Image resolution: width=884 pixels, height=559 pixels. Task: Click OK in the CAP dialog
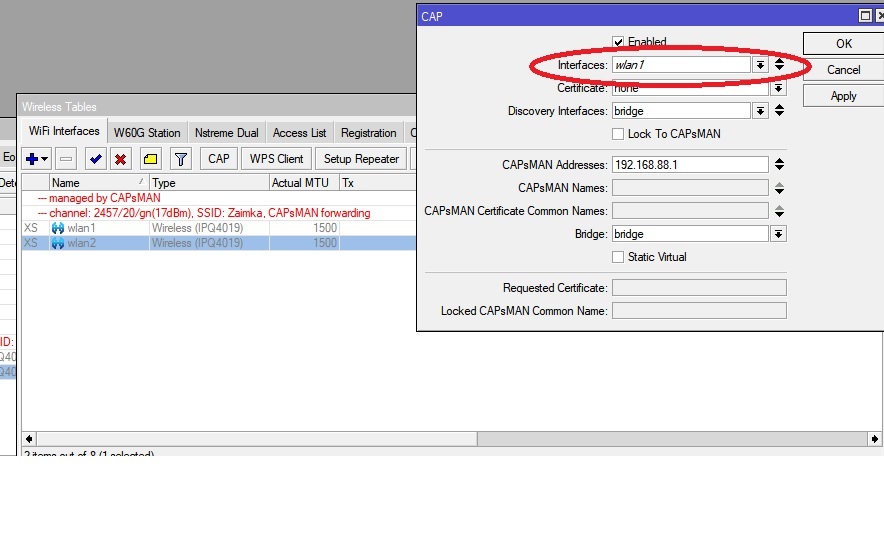tap(843, 43)
